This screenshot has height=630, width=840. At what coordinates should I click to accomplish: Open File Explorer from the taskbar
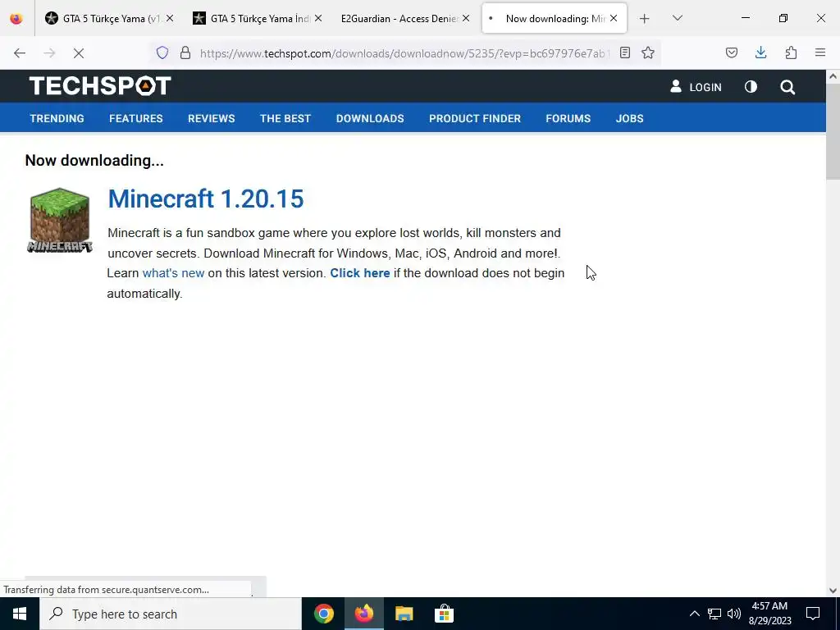(404, 614)
